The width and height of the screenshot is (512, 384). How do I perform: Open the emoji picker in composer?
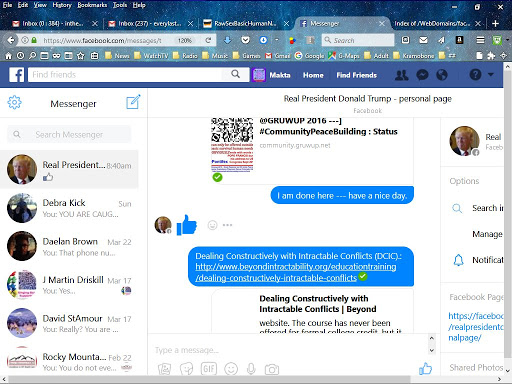coord(231,369)
